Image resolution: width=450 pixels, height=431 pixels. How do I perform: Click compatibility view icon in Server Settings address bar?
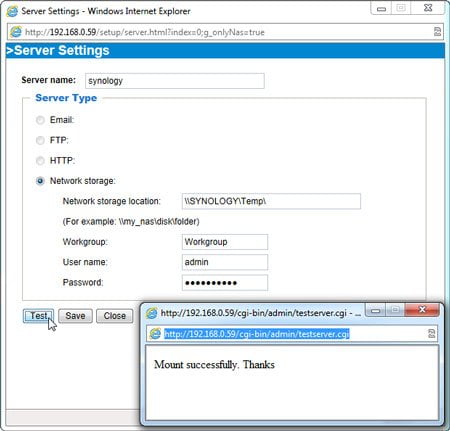point(437,32)
